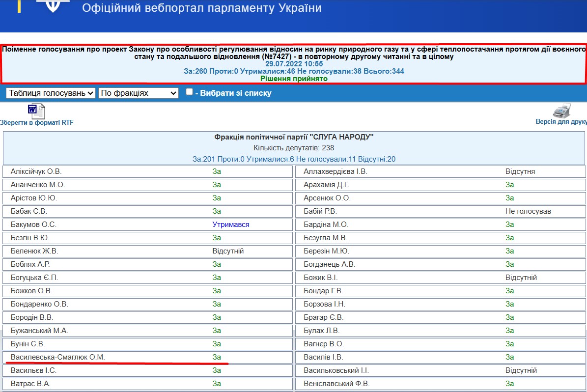587x392 pixels.
Task: Select deputy Василів І.В.
Action: [x=323, y=357]
